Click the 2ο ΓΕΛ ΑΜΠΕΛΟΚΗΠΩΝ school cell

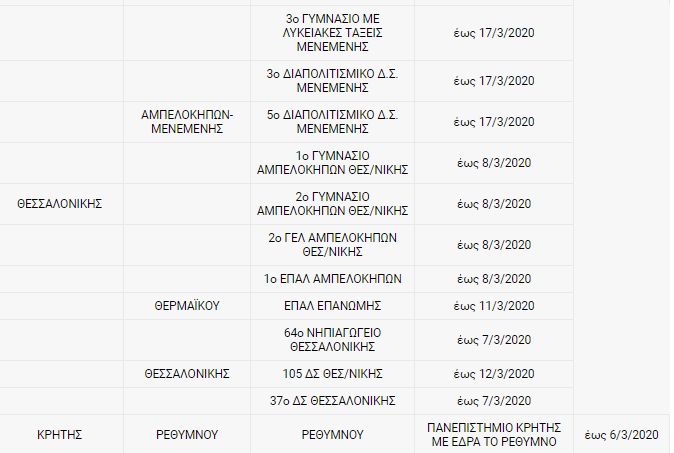[333, 245]
